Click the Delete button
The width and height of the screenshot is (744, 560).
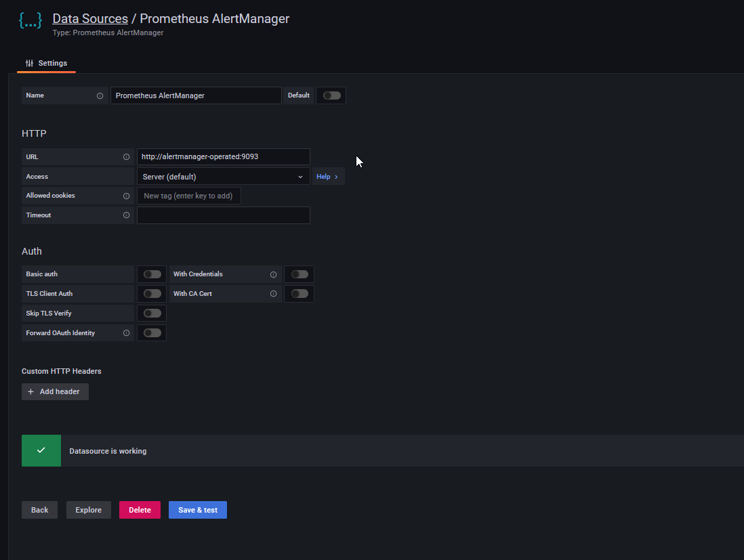(140, 510)
